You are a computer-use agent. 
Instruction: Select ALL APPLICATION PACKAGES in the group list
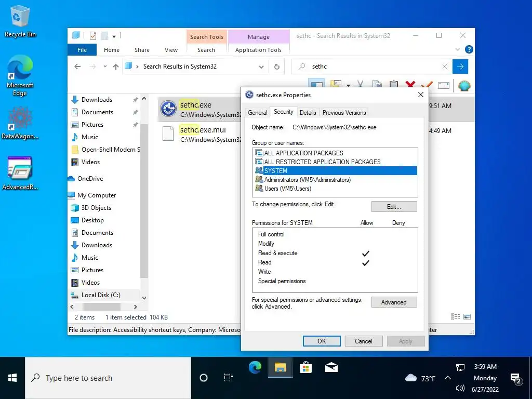click(303, 153)
